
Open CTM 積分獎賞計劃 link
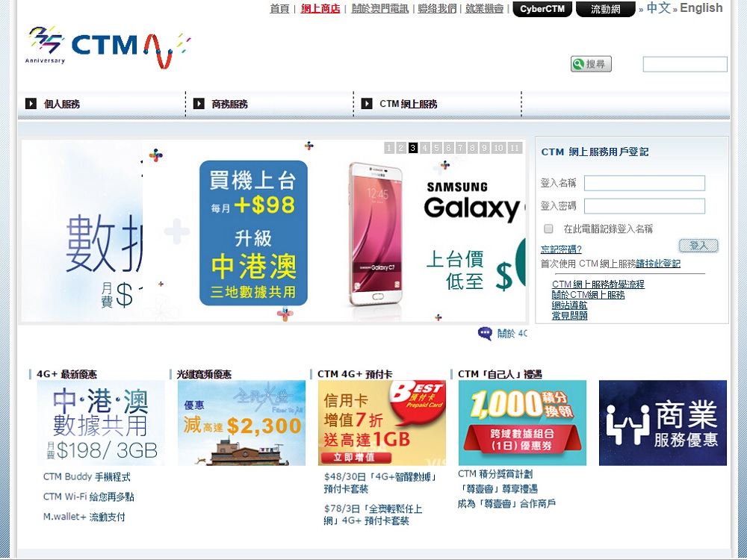[495, 474]
